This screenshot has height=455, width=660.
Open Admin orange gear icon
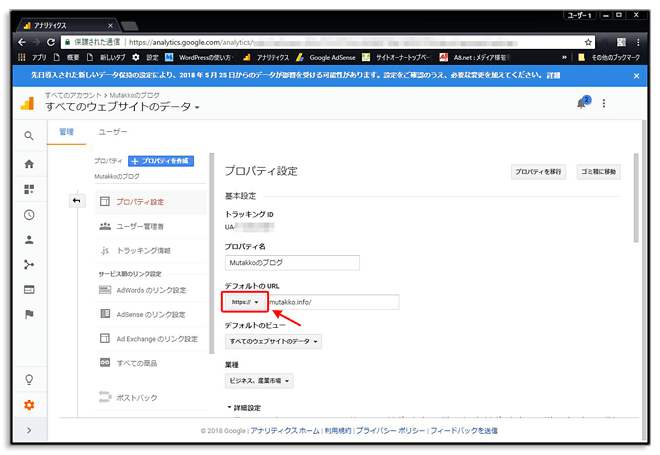click(29, 405)
